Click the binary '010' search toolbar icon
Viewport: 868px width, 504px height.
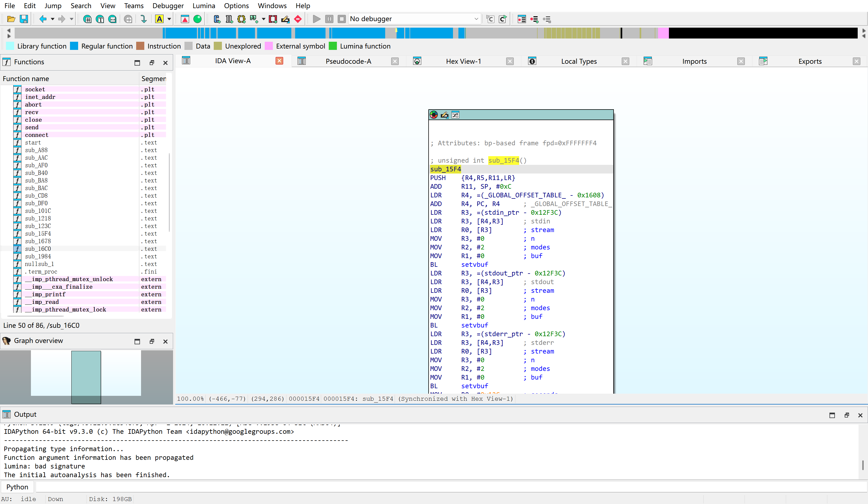(x=112, y=19)
